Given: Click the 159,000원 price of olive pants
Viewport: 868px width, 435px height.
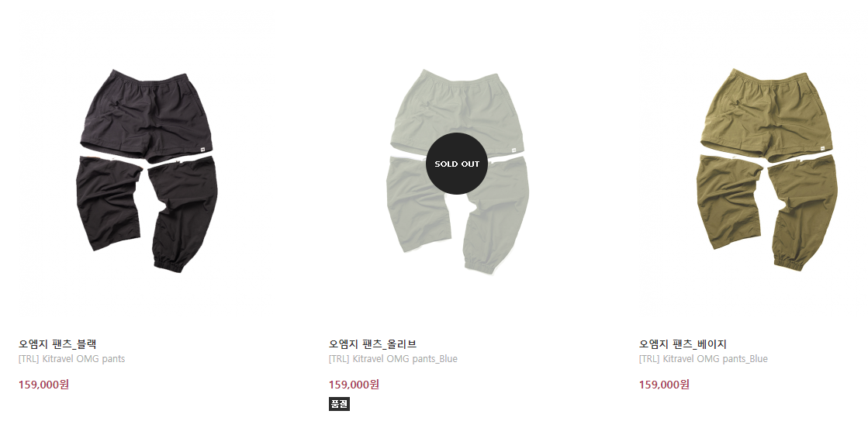Looking at the screenshot, I should 354,385.
